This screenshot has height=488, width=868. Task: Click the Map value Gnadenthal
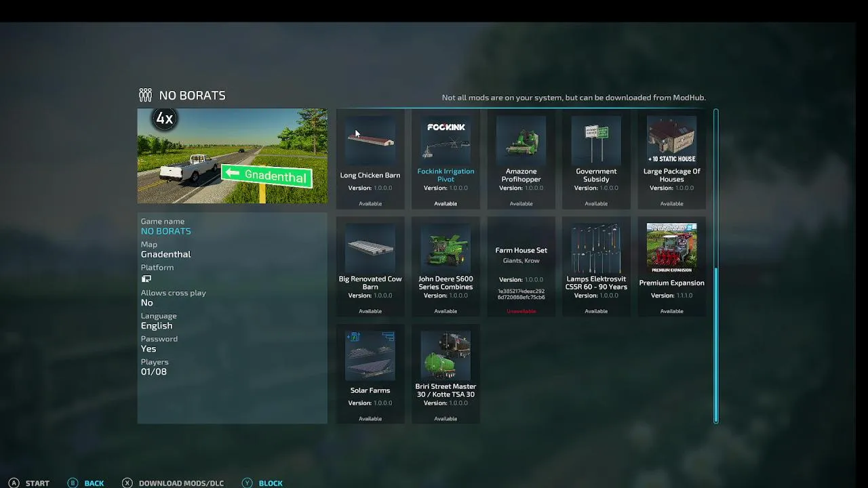(166, 254)
